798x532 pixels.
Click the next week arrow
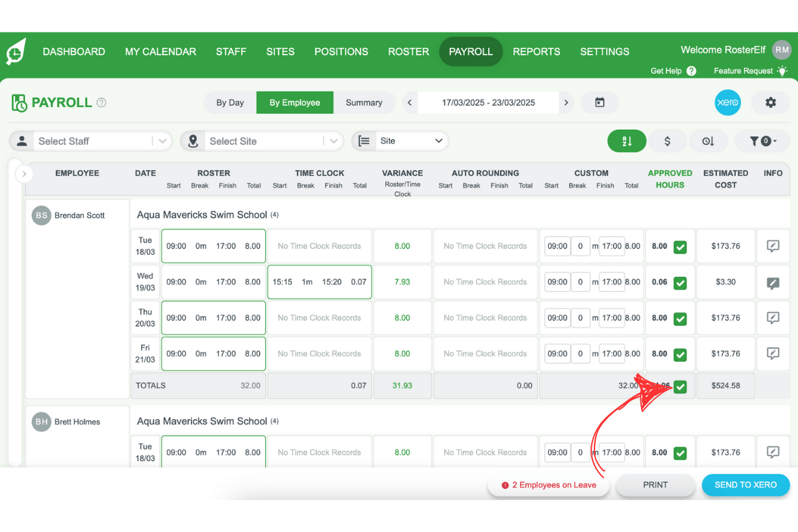coord(566,102)
